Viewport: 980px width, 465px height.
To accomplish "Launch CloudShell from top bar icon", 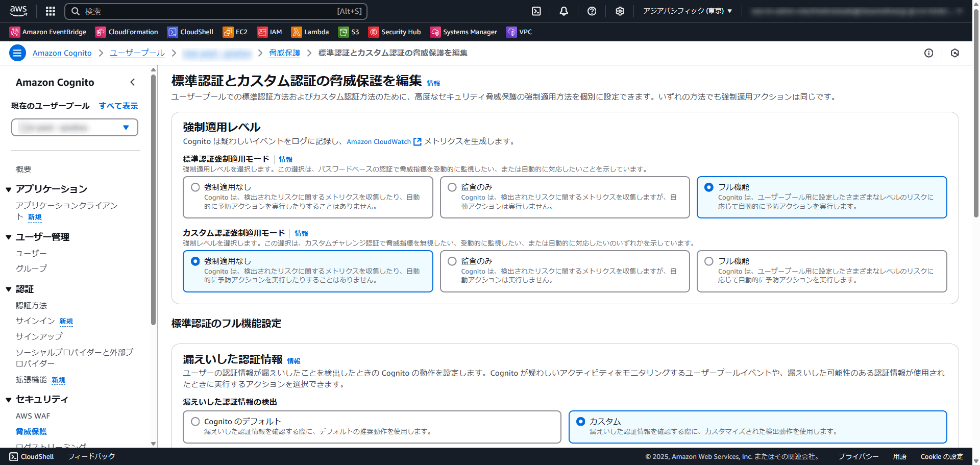I will coord(536,11).
